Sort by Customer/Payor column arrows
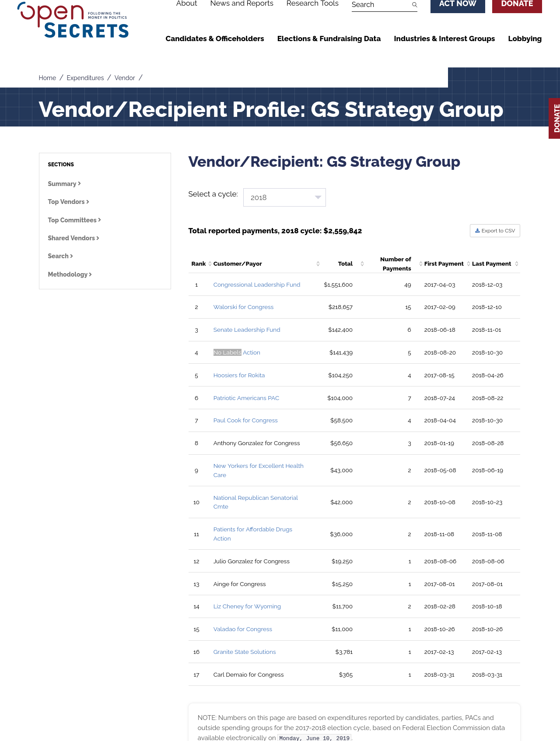The width and height of the screenshot is (560, 741). click(318, 263)
